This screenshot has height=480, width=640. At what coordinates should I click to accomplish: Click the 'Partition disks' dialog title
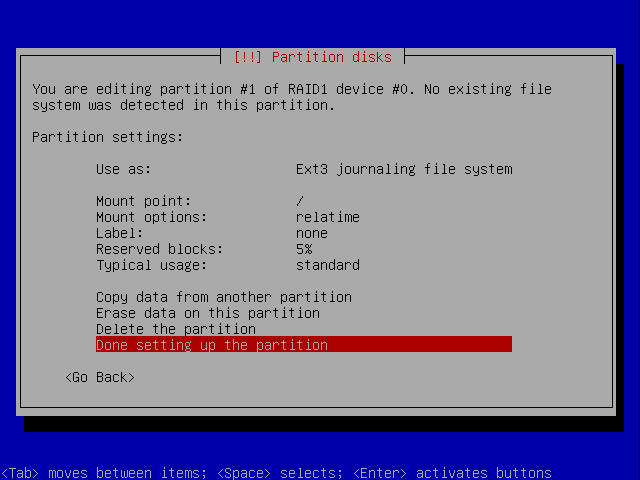[x=313, y=57]
